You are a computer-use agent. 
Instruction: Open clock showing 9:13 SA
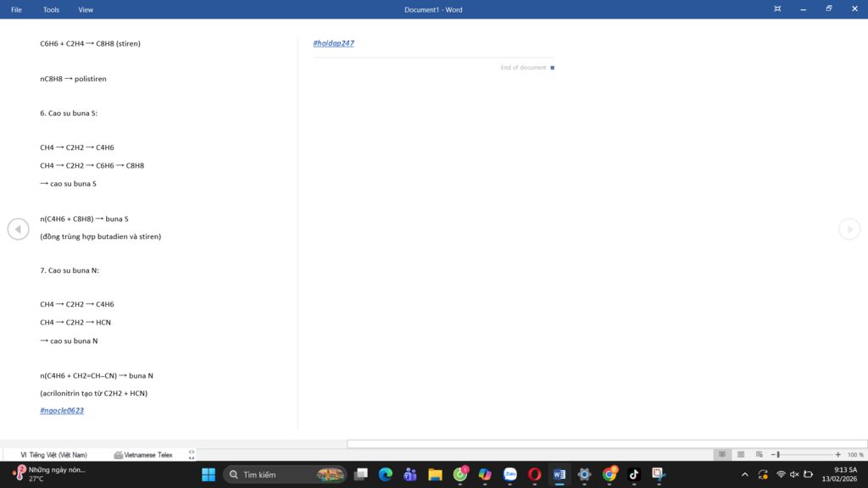839,474
